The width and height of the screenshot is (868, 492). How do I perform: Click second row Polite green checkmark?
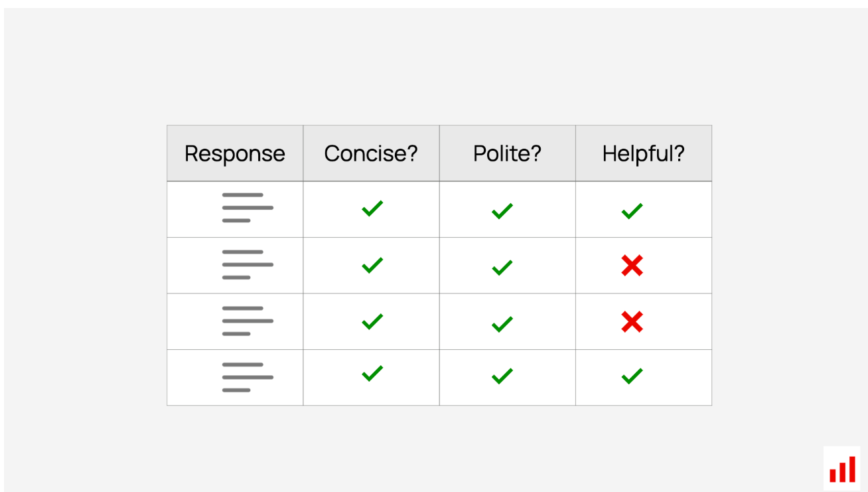click(x=502, y=268)
